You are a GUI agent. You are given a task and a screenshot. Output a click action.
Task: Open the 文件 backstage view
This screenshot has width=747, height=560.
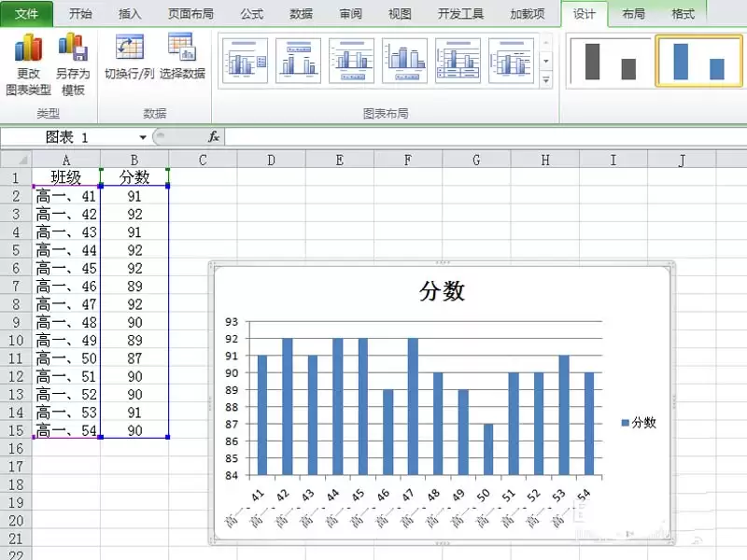26,13
